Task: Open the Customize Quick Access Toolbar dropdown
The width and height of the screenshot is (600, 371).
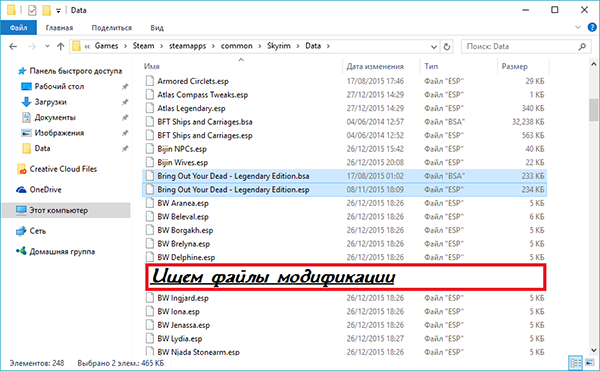Action: tap(58, 11)
